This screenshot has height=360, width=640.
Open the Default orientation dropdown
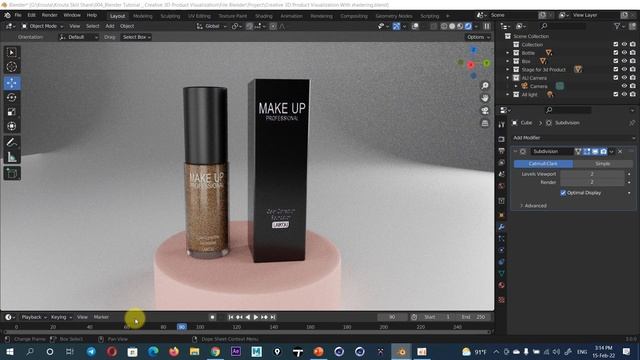[79, 37]
